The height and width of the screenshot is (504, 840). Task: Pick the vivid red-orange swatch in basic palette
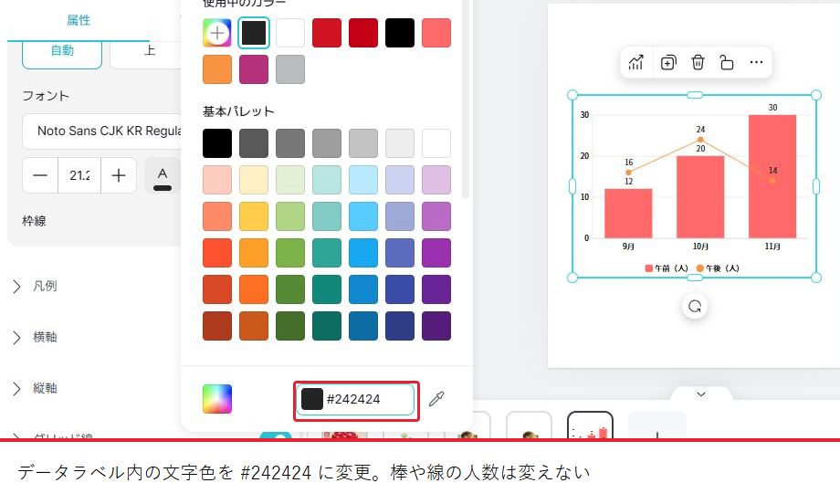point(217,253)
